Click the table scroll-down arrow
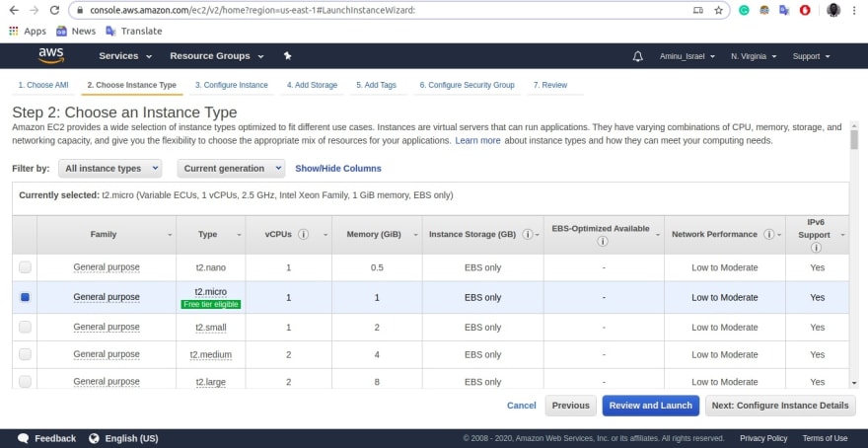868x448 pixels. pos(853,383)
